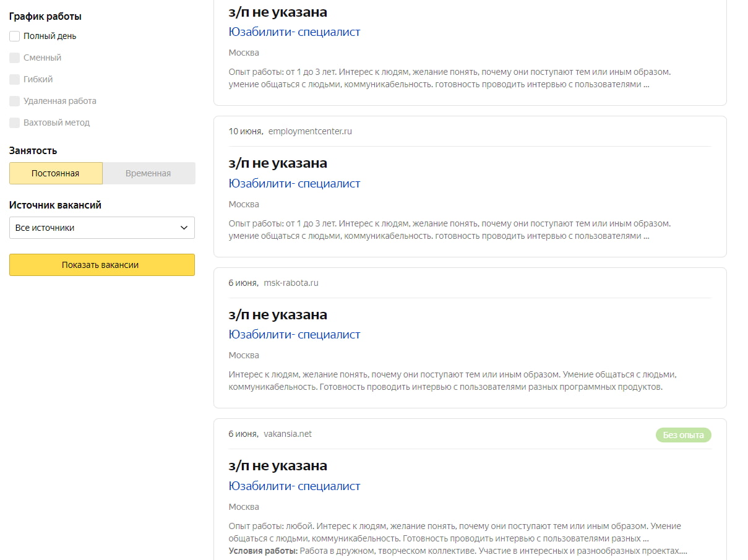Open Юзабилити- специалист from msk-rabota.ru listing
Image resolution: width=748 pixels, height=560 pixels.
pos(294,335)
